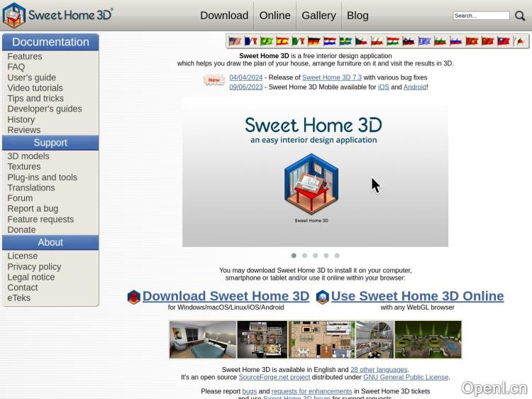Select the Japanese flag language
532x399 pixels.
(x=519, y=41)
